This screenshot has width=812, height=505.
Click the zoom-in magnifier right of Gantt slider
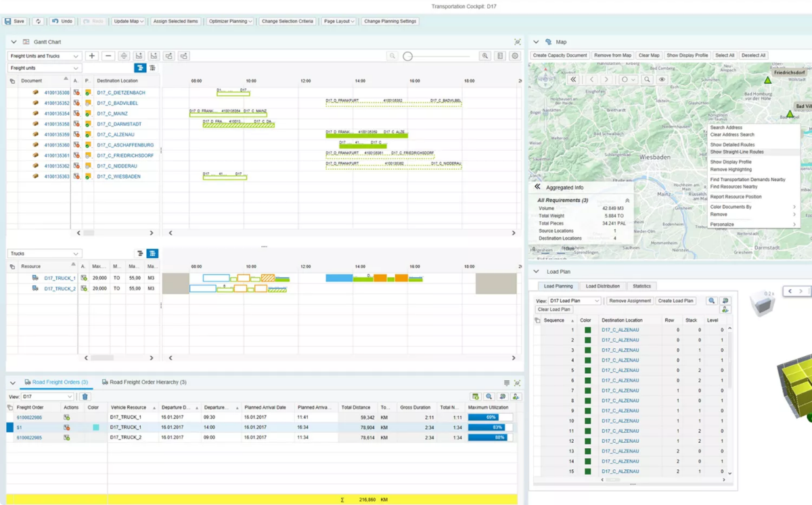pyautogui.click(x=484, y=56)
